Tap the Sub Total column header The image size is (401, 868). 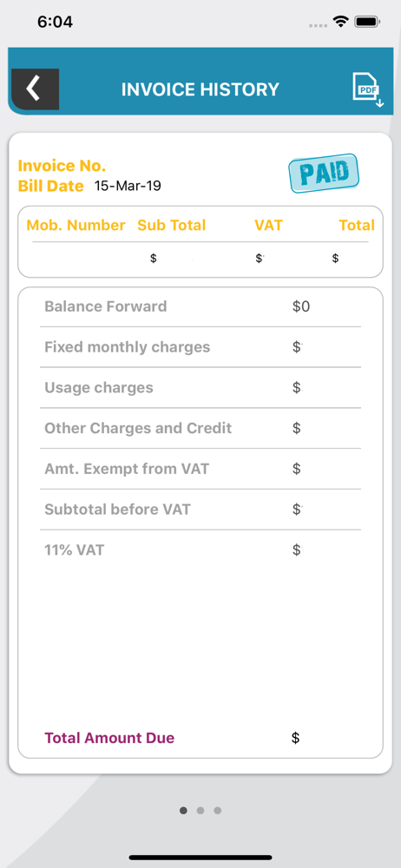click(172, 226)
